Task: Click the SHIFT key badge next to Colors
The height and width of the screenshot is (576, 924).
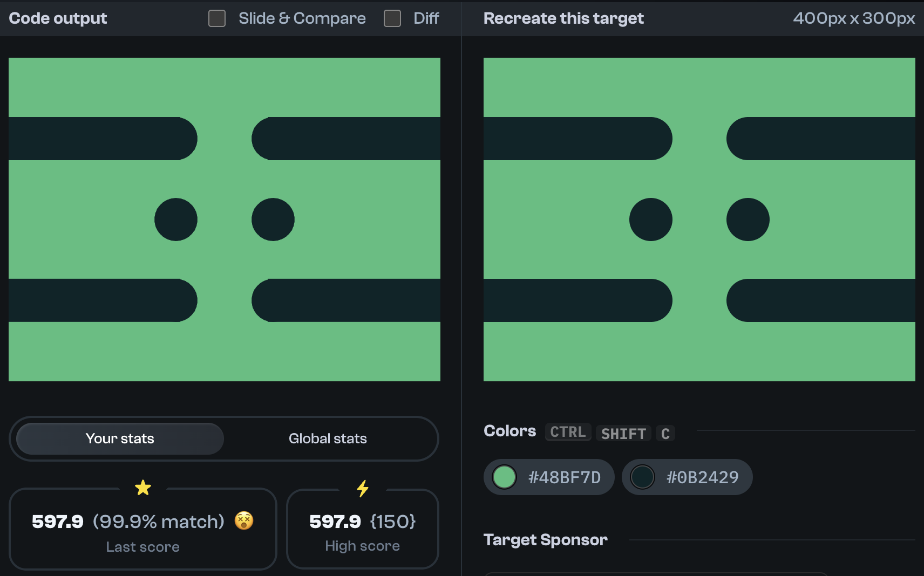Action: (x=623, y=433)
